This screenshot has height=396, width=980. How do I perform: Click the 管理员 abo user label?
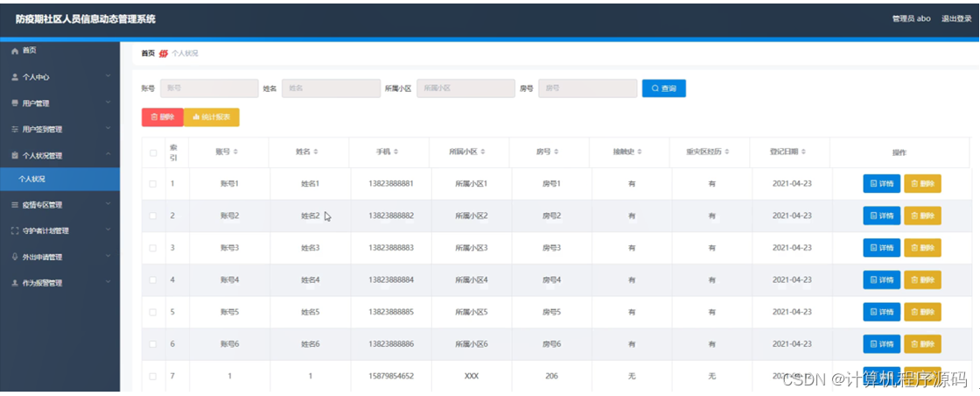(x=911, y=18)
